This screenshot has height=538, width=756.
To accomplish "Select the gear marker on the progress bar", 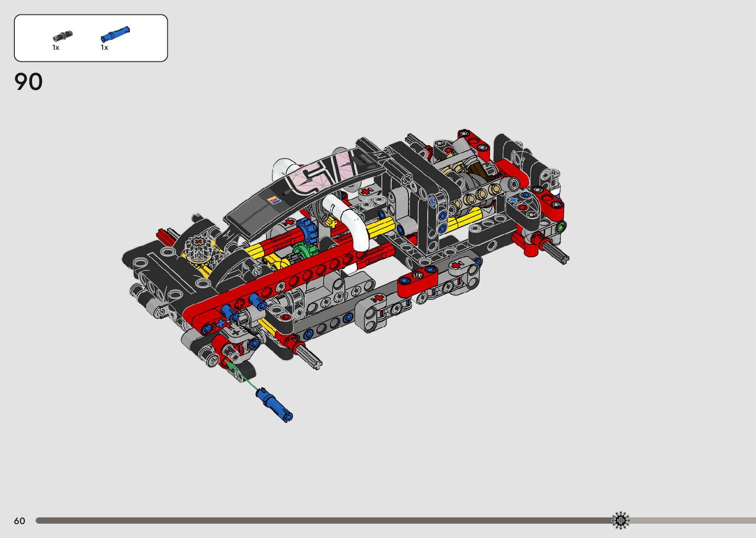I will (621, 520).
